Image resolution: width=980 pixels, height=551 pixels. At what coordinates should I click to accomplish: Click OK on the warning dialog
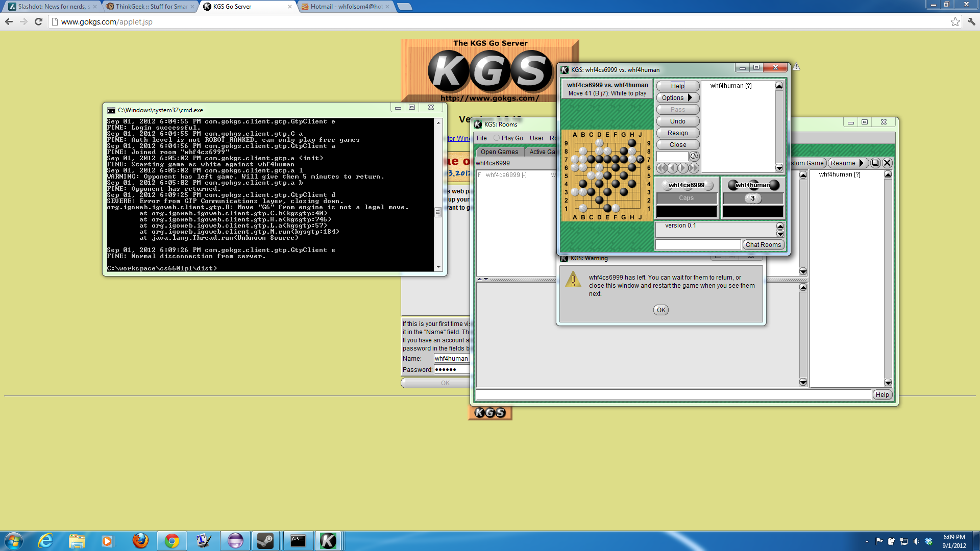(x=660, y=310)
